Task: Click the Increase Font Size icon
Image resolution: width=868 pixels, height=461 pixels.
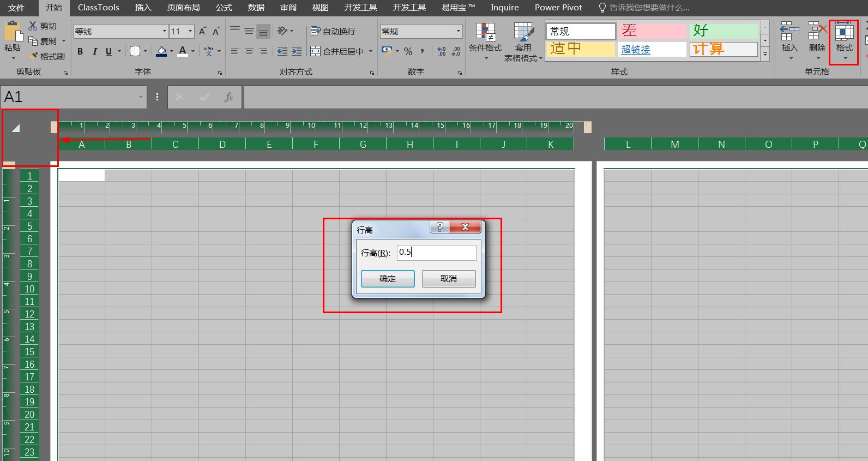Action: point(202,32)
